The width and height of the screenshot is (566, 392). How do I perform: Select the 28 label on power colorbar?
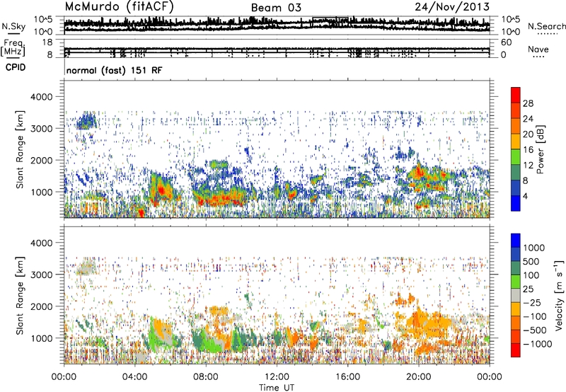point(528,103)
